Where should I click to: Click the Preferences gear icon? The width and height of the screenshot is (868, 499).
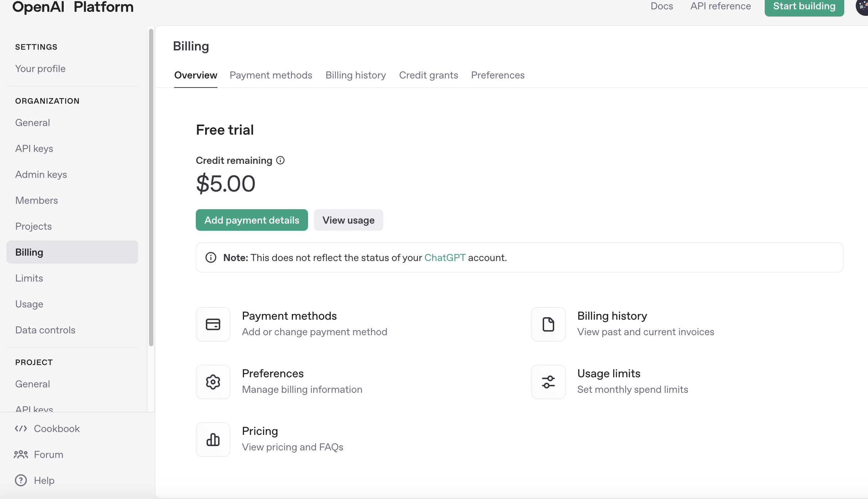[x=213, y=382]
